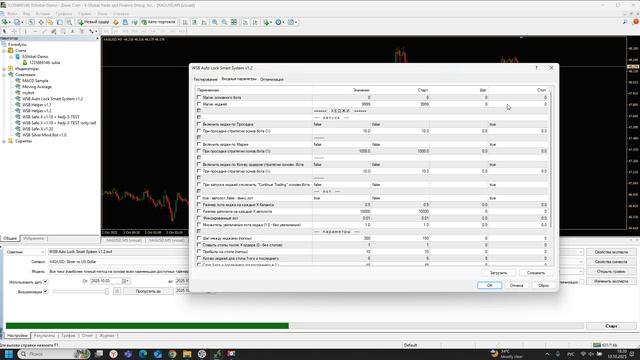Image resolution: width=640 pixels, height=360 pixels.
Task: Select the vertical line drawing tool
Action: pos(25,31)
